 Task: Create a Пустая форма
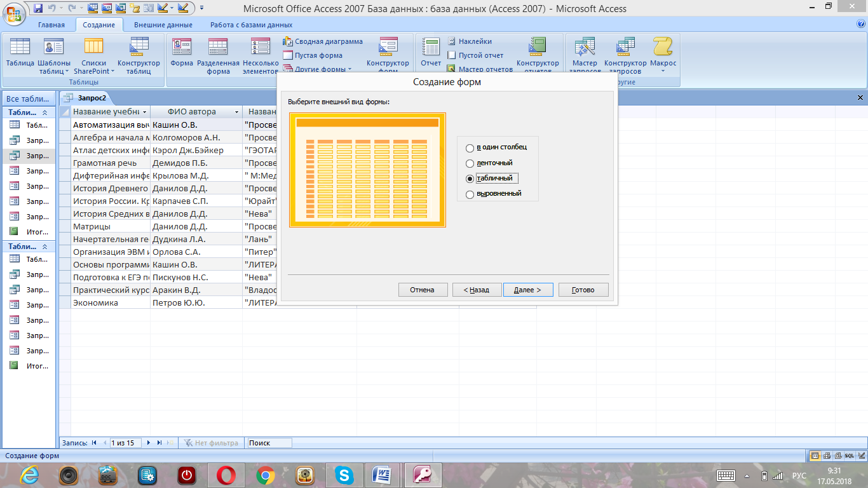click(x=313, y=55)
